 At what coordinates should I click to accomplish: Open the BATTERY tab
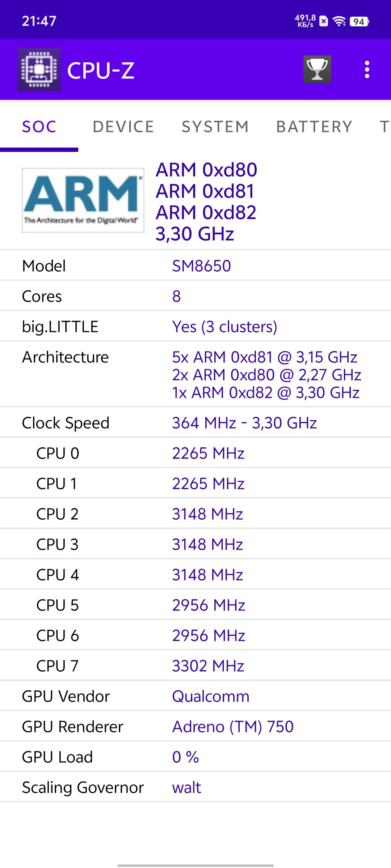pos(314,127)
